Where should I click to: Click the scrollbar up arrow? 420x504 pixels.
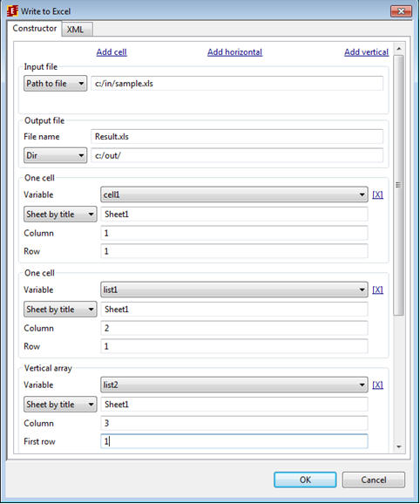(x=399, y=49)
